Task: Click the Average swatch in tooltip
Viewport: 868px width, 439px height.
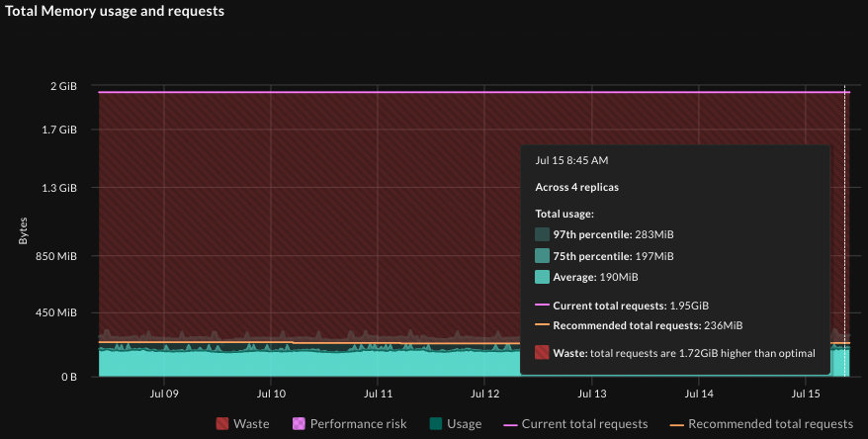Action: 542,278
